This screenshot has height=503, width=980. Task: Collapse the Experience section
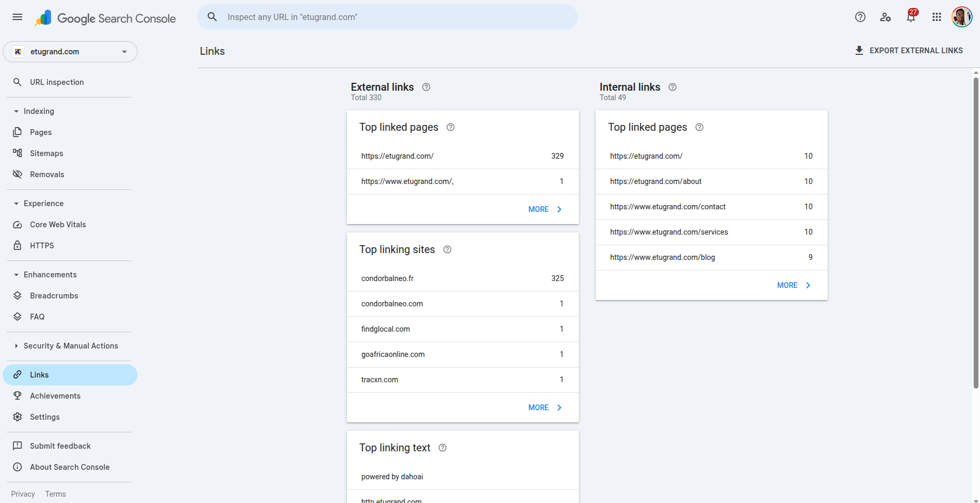16,204
